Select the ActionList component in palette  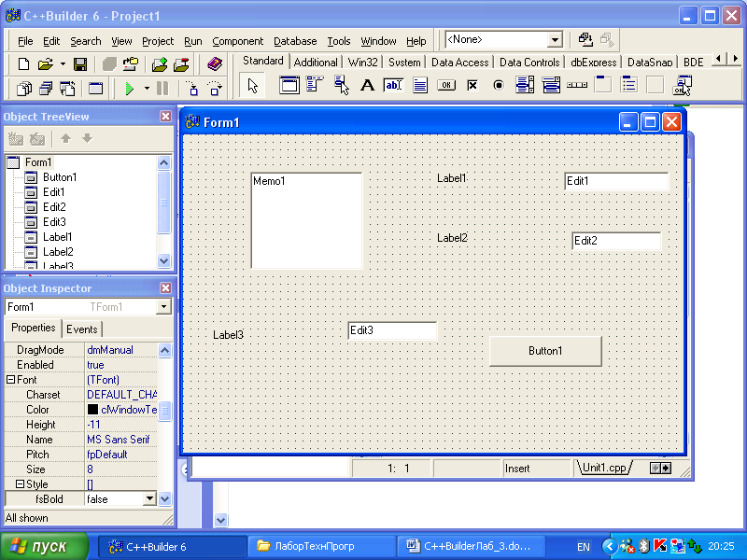(682, 86)
